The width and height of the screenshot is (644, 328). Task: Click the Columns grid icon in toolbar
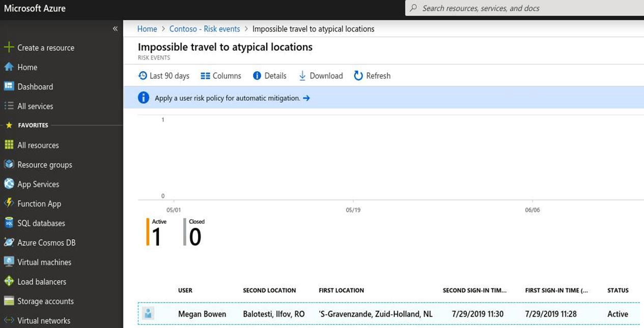coord(205,76)
